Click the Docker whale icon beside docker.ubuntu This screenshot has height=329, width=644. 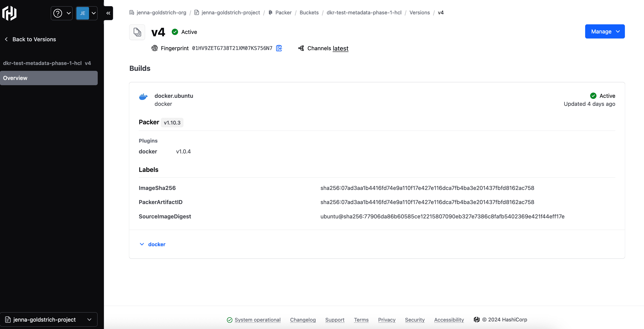pyautogui.click(x=143, y=96)
